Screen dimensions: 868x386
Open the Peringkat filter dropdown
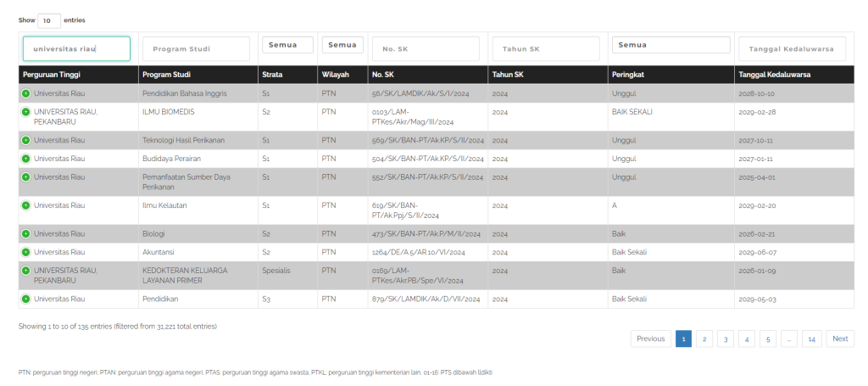pyautogui.click(x=670, y=45)
